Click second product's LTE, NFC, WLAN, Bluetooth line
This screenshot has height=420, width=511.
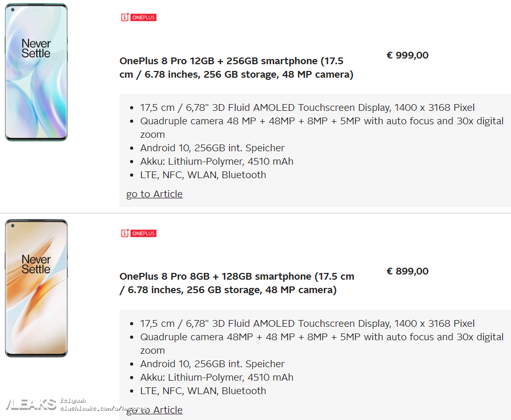click(203, 390)
